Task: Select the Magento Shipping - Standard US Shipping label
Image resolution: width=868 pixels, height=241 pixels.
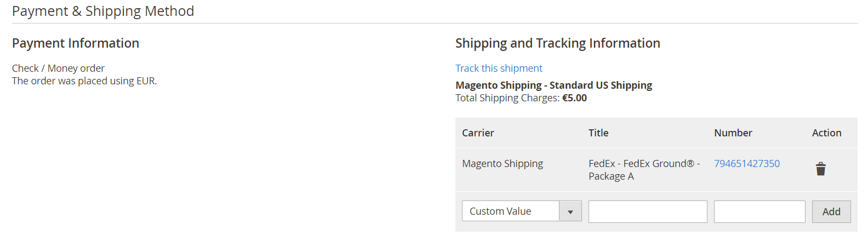Action: click(x=553, y=85)
